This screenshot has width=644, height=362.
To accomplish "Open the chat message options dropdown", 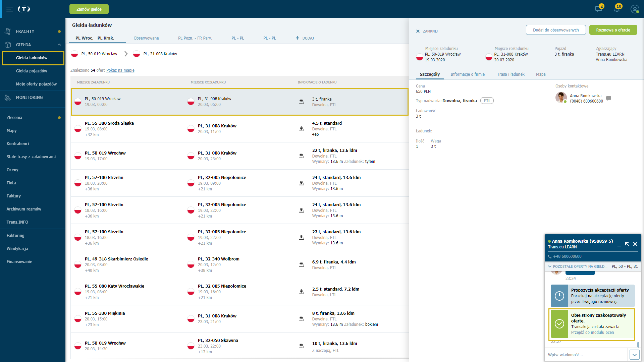I will 634,355.
